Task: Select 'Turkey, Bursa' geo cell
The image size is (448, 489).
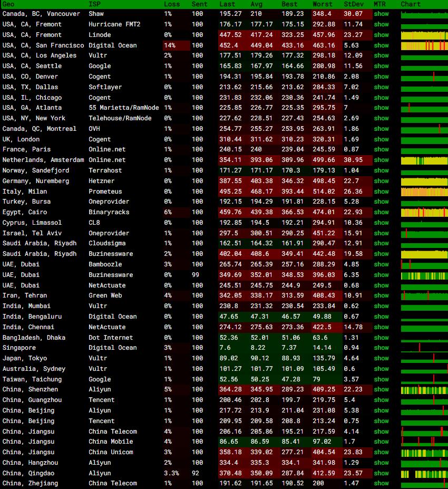Action: [26, 202]
